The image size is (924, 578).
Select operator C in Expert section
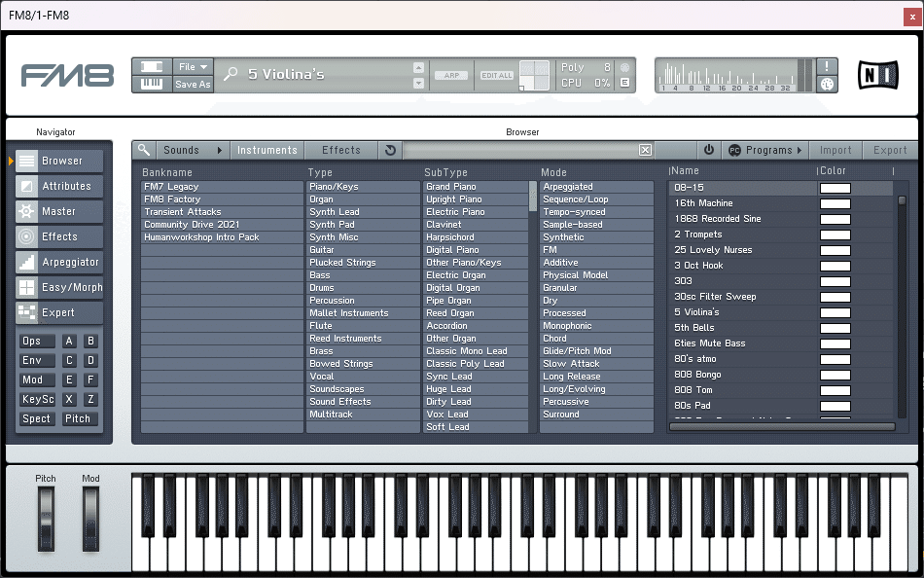(69, 360)
